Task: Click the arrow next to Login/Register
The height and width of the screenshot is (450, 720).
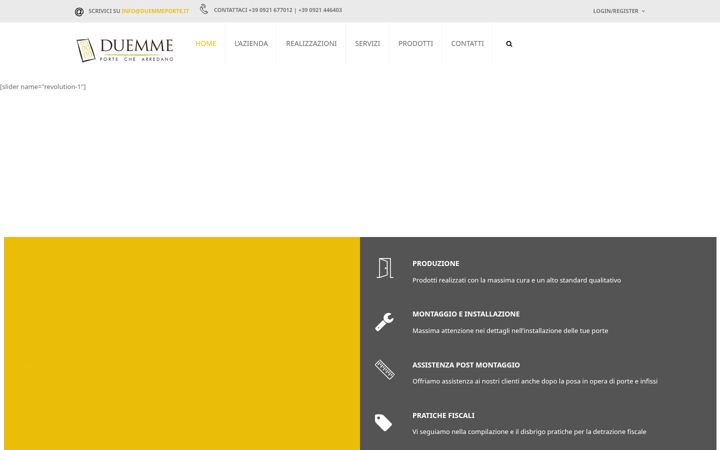Action: coord(643,11)
